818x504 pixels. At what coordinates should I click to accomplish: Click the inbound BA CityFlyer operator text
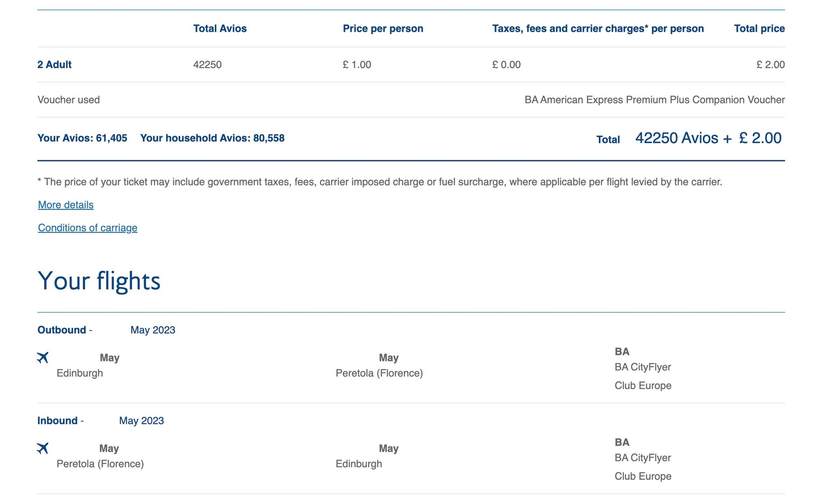tap(643, 458)
